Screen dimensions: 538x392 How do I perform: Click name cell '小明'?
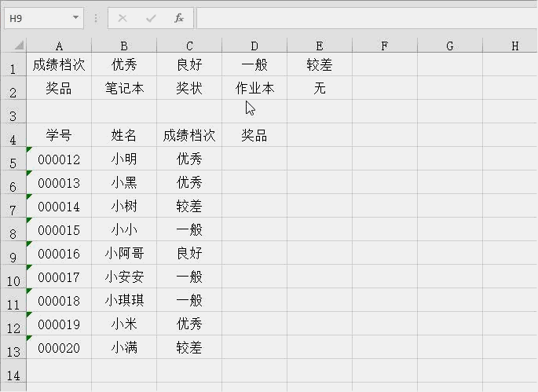tap(124, 159)
